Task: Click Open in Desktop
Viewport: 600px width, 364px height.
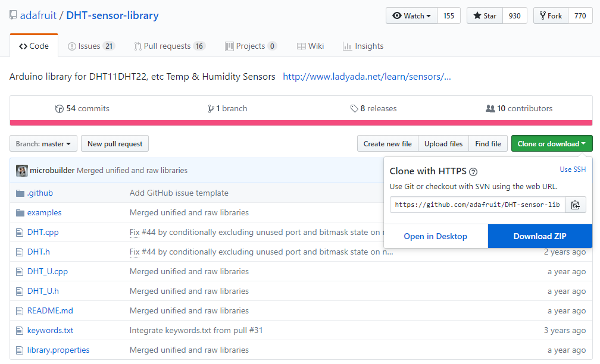Action: tap(435, 236)
